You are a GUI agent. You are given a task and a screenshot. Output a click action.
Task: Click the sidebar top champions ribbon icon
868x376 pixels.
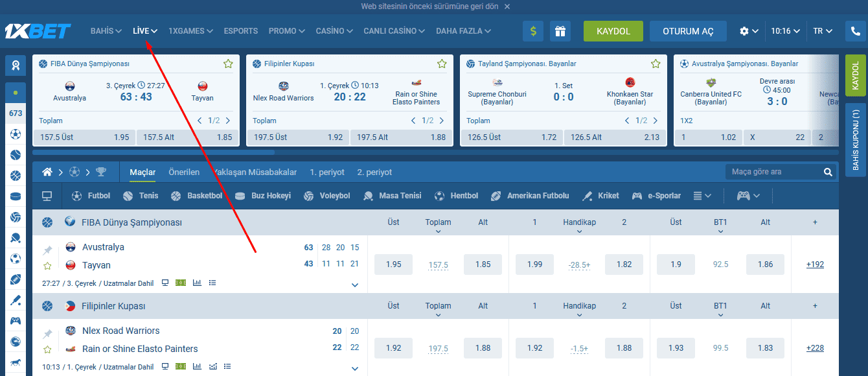coord(16,65)
